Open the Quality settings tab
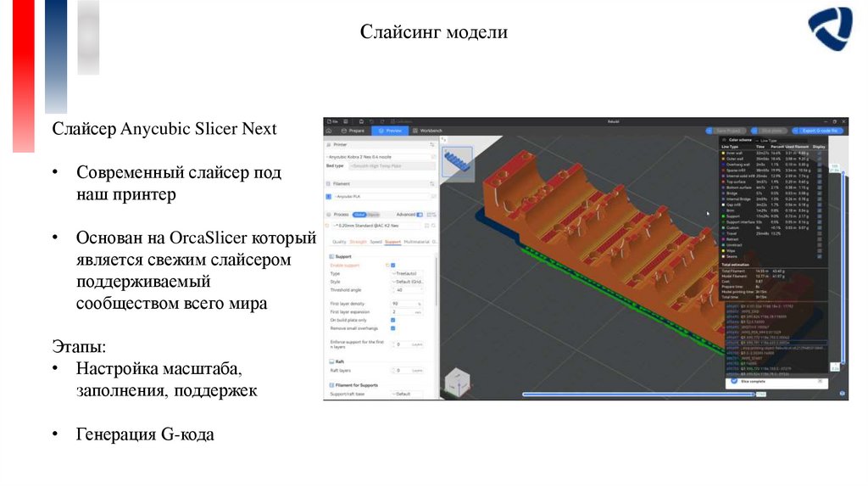The width and height of the screenshot is (868, 487). pos(339,242)
